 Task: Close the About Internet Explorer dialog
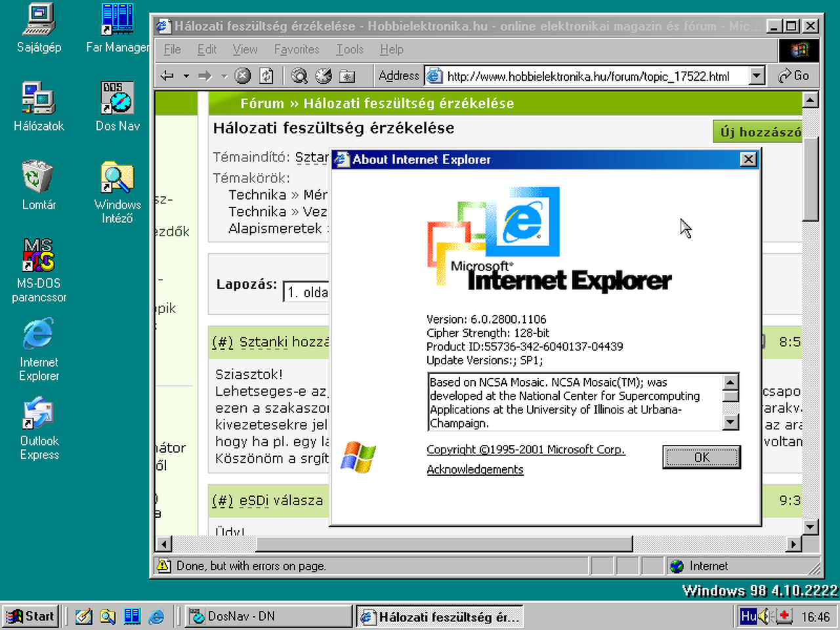(x=748, y=159)
